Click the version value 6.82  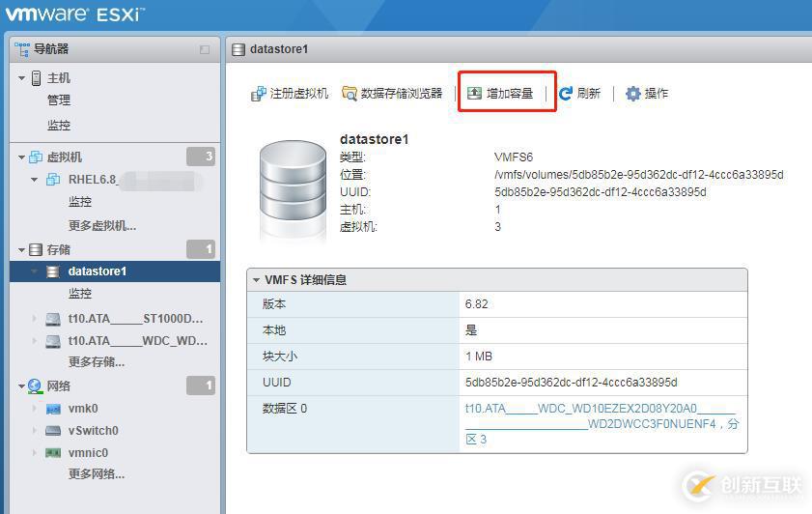(476, 304)
